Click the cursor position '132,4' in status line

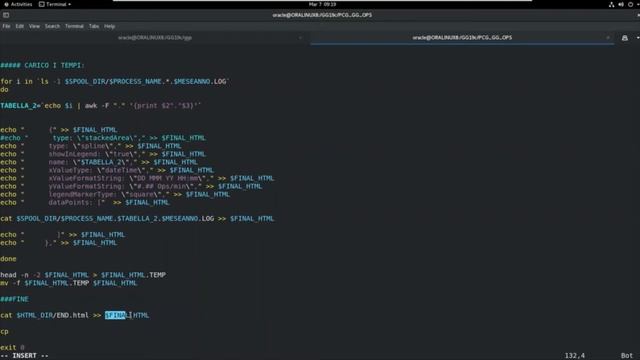[575, 356]
